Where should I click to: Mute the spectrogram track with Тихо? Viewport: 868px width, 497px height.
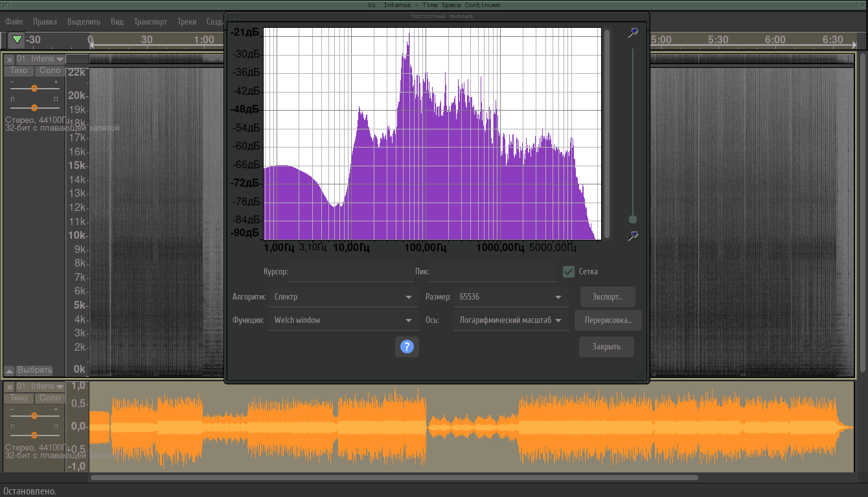(19, 71)
